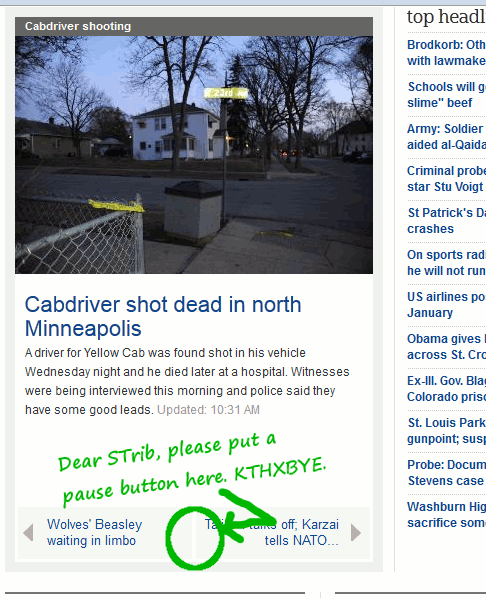The image size is (486, 598).
Task: Open the St Patrick's Day crashes headline
Action: tap(446, 220)
